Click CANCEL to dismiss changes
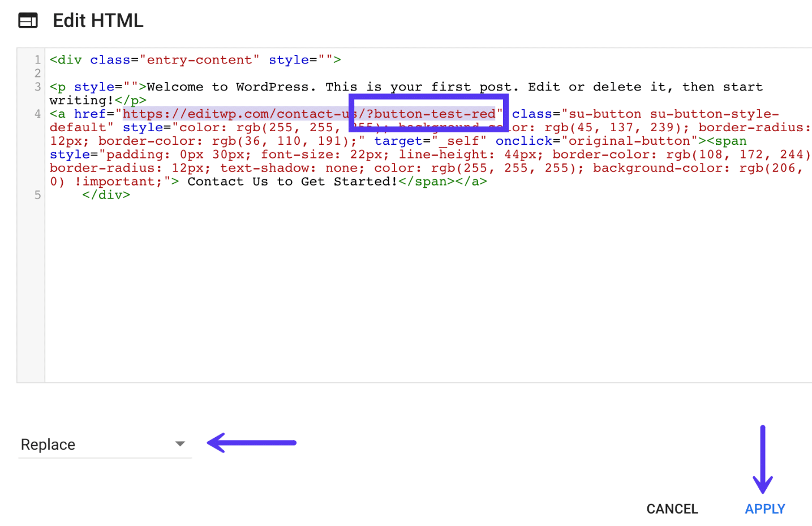Screen dimensions: 812x526 [672, 508]
